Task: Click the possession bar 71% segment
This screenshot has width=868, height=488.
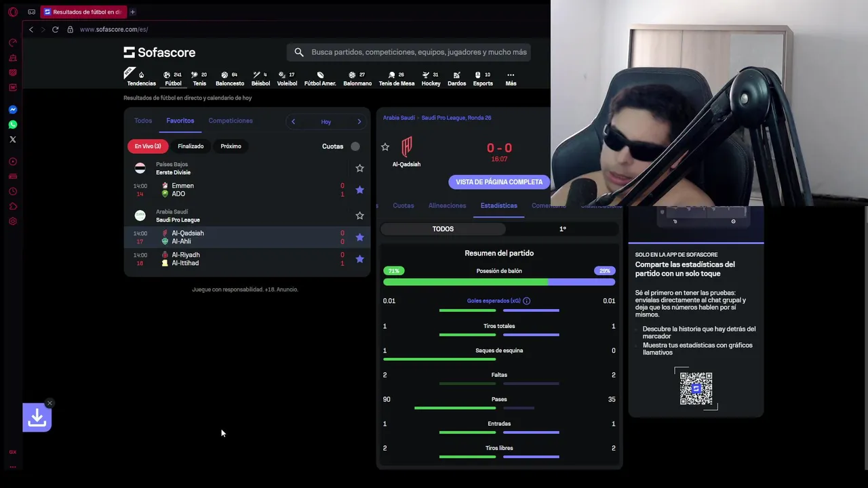Action: (x=465, y=281)
